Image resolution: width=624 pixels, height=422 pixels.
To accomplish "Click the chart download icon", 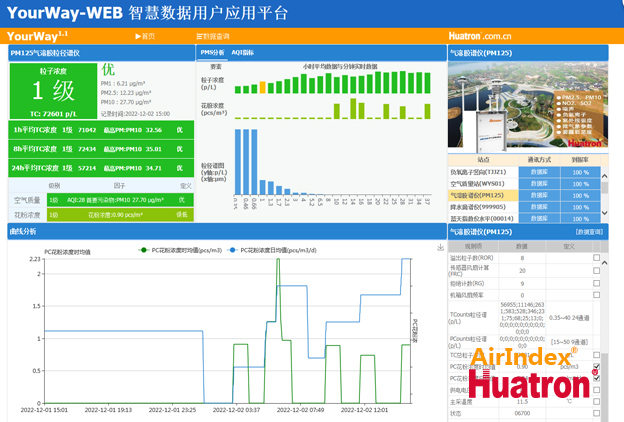I will tap(441, 247).
